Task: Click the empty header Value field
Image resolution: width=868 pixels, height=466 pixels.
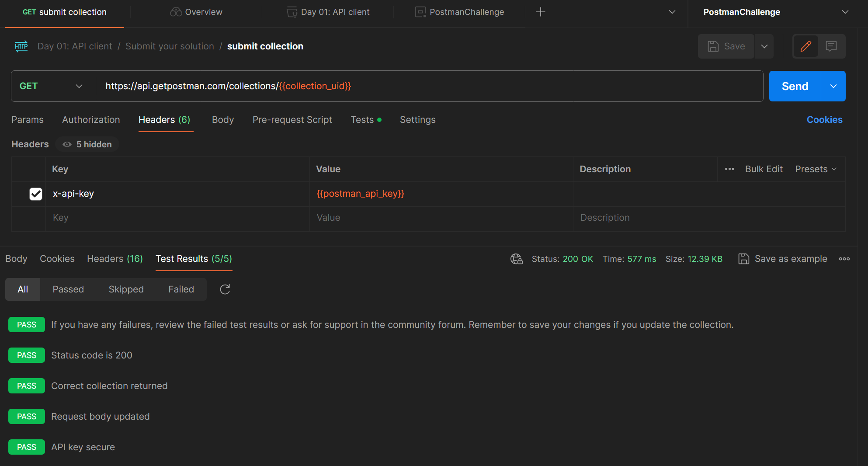Action: pyautogui.click(x=441, y=218)
